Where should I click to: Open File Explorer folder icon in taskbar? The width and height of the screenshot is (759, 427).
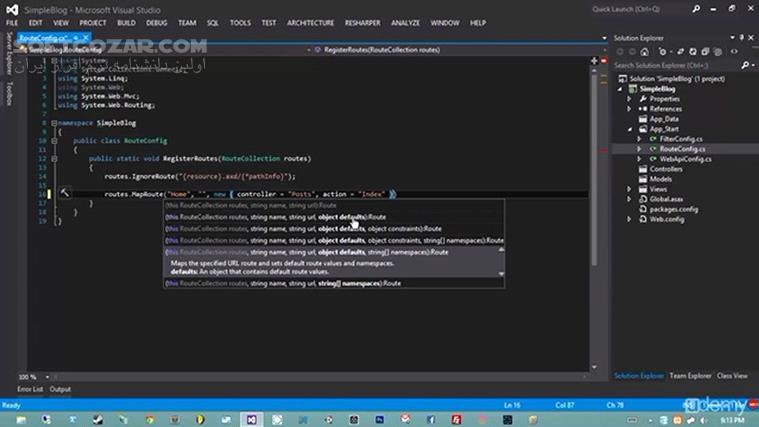point(21,419)
